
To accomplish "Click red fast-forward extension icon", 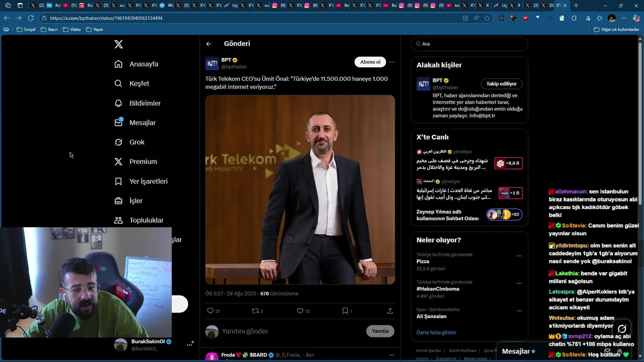I will coord(525,18).
